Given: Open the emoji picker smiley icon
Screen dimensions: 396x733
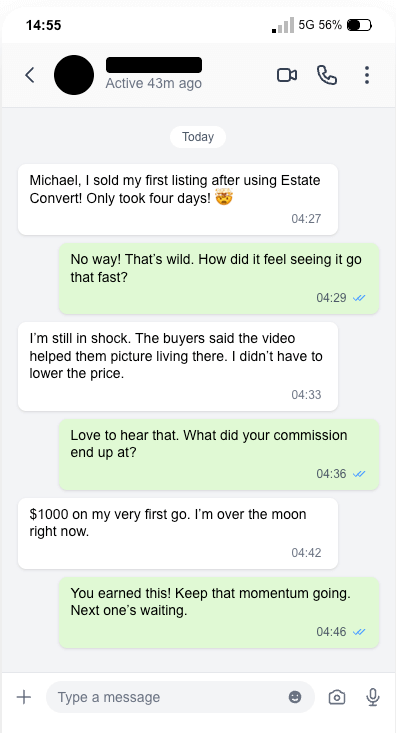Looking at the screenshot, I should point(295,697).
